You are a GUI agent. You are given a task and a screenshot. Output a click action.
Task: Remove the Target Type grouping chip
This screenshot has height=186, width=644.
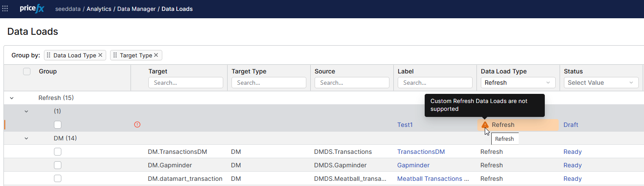pos(156,55)
